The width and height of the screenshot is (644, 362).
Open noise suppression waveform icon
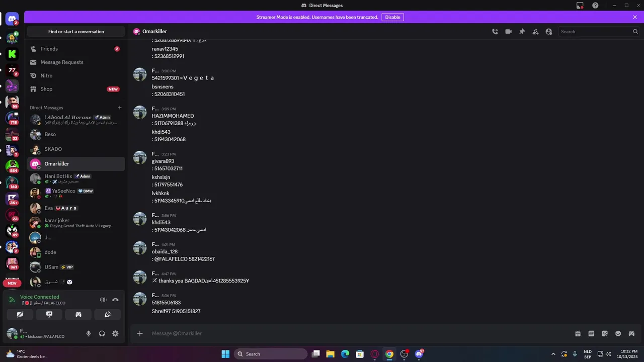coord(103,300)
